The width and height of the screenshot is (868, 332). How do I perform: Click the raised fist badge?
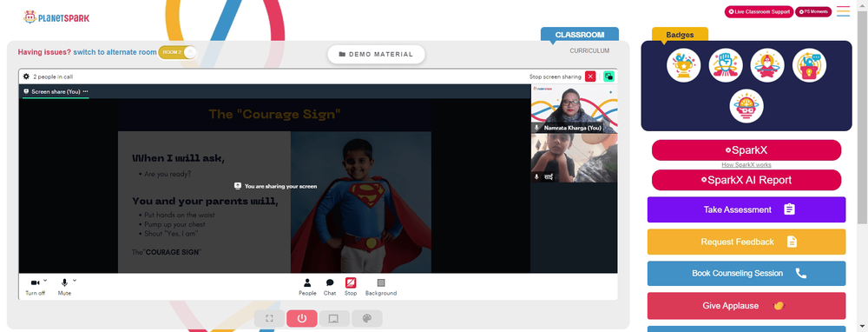coord(726,65)
